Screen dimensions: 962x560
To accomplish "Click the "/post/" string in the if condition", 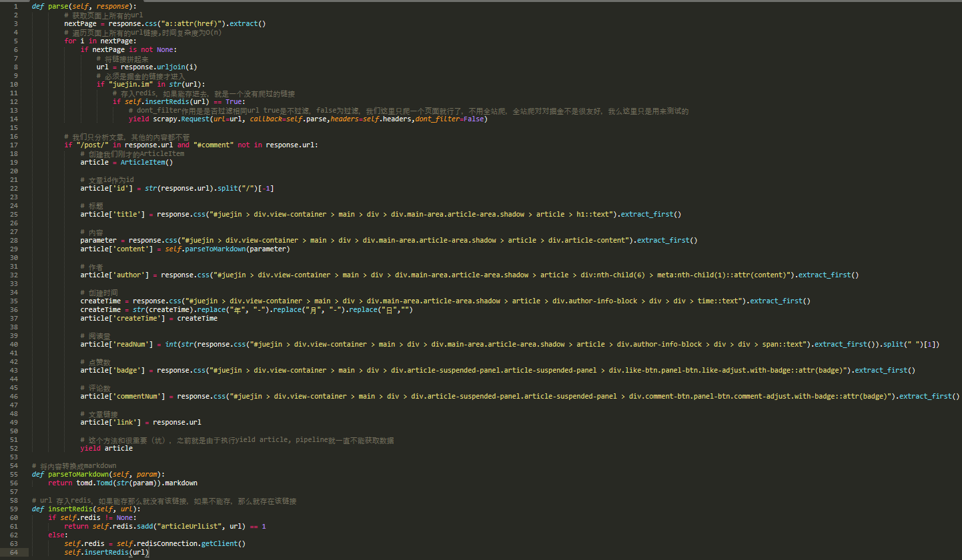I will tap(92, 145).
